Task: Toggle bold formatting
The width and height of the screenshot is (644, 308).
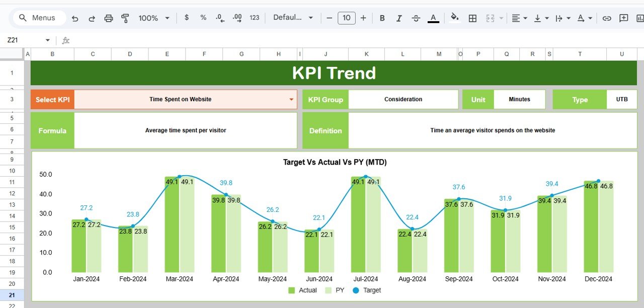Action: [x=382, y=18]
